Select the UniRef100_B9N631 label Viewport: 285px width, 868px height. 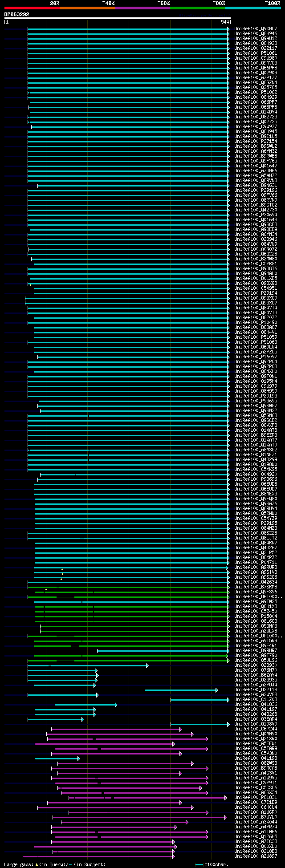pos(256,185)
